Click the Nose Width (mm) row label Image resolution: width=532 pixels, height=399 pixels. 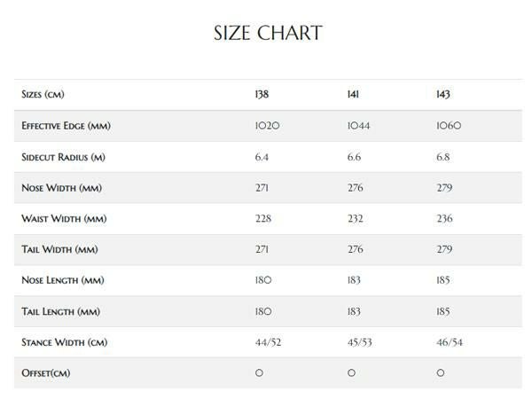(59, 188)
